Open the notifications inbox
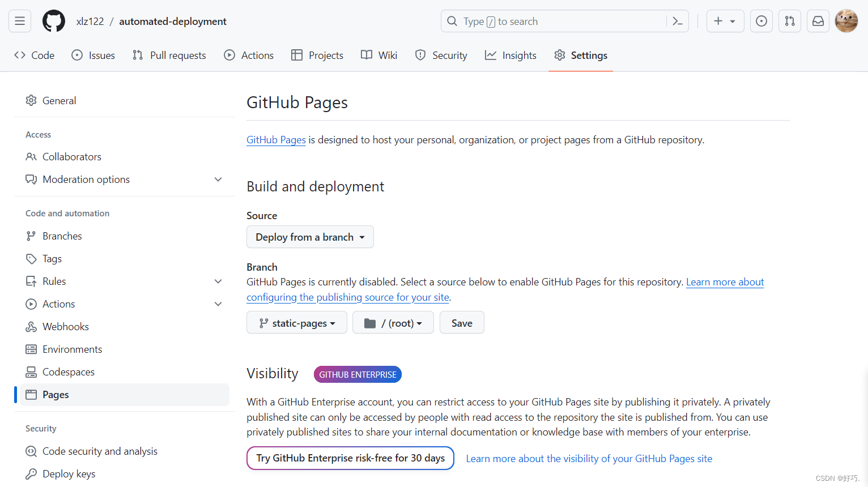 pyautogui.click(x=818, y=21)
